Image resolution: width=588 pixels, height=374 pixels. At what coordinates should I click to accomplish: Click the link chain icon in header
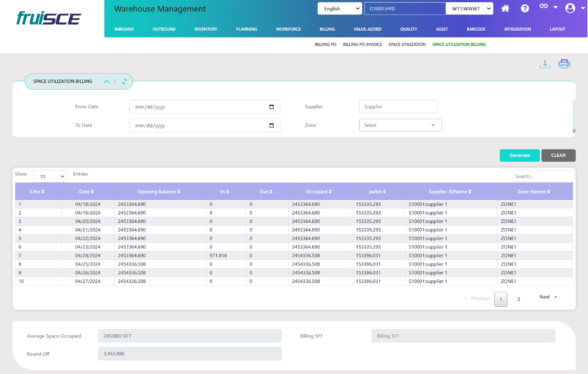pos(544,6)
